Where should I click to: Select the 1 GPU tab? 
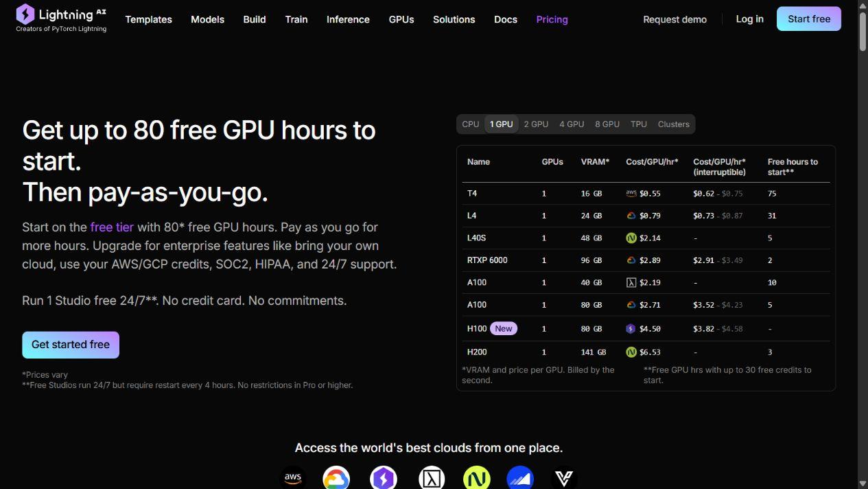pos(502,124)
